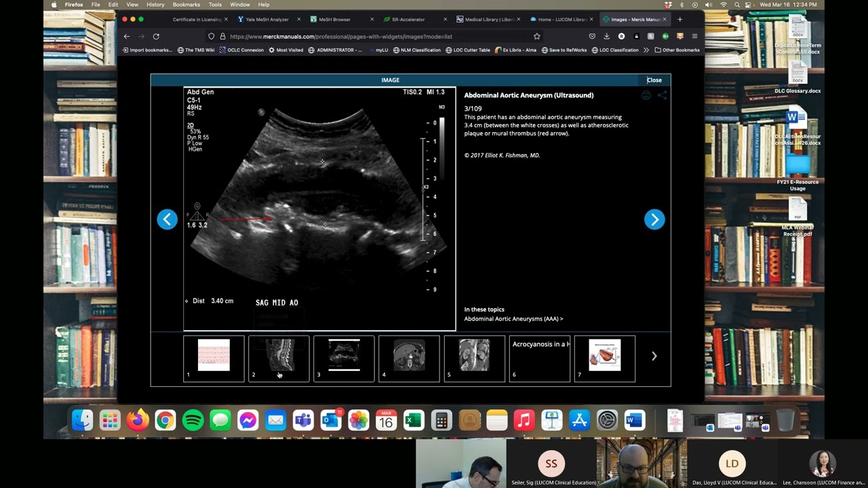The width and height of the screenshot is (868, 488).
Task: Select thumbnail 3 ultrasound image
Action: (344, 359)
